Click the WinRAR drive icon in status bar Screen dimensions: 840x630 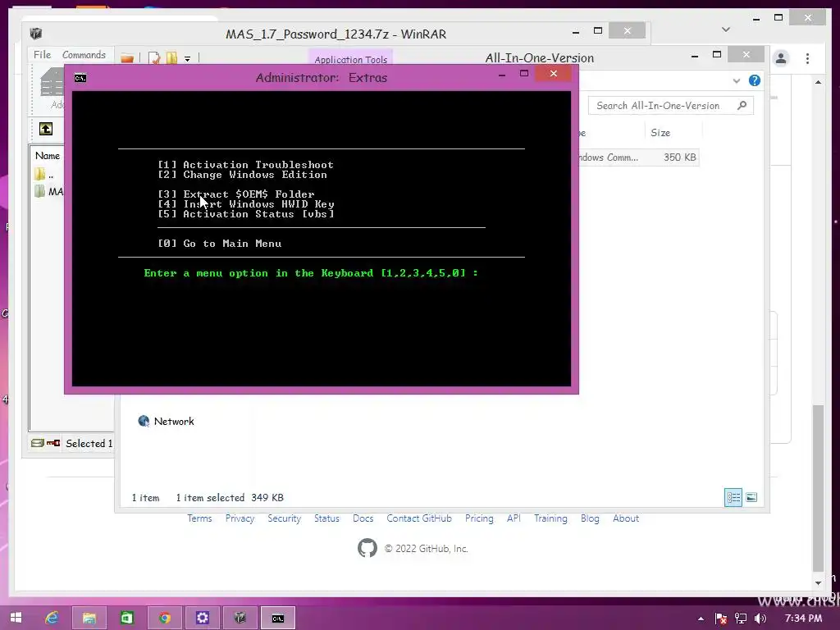(x=38, y=443)
